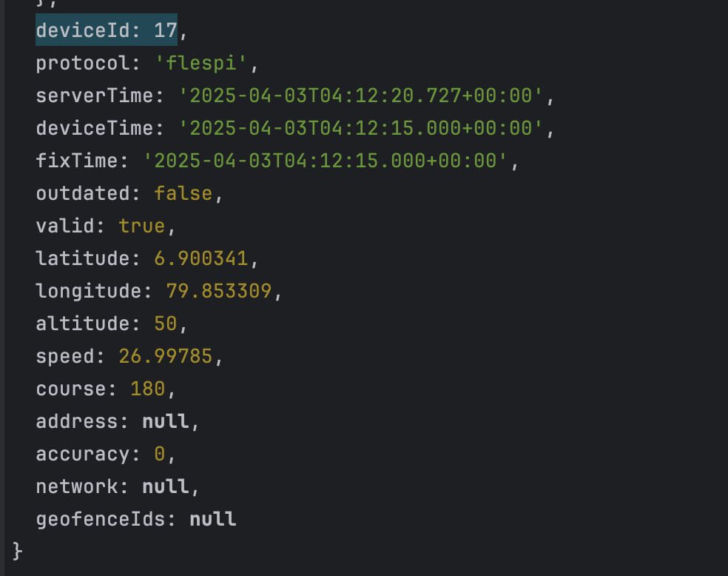728x576 pixels.
Task: Click the false value after outdated
Action: [183, 193]
